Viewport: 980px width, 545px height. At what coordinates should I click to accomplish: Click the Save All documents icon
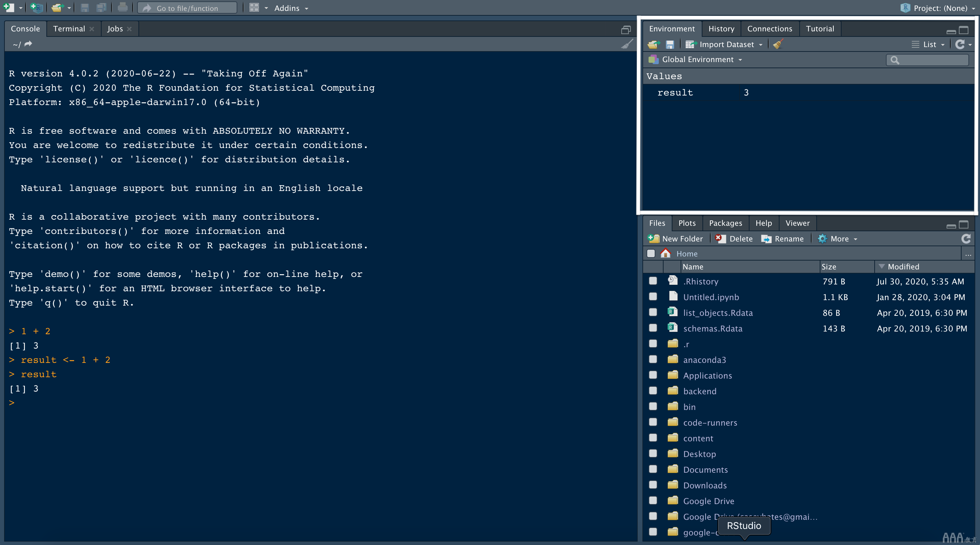101,8
